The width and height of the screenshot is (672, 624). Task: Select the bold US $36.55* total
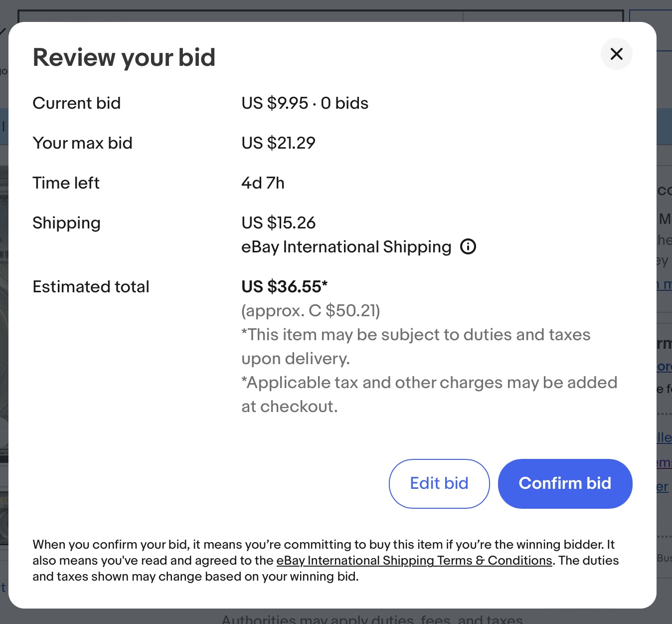(285, 287)
